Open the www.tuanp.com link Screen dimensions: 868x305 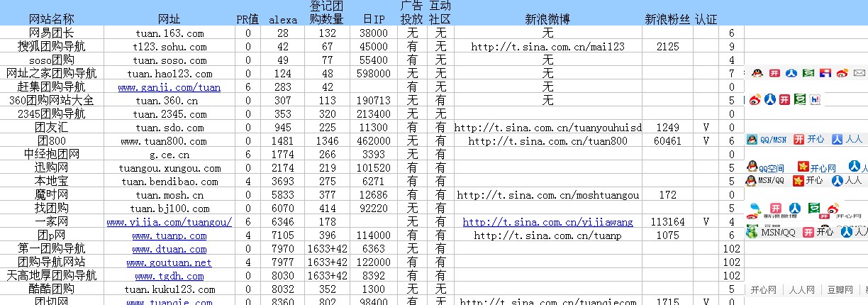pyautogui.click(x=169, y=235)
